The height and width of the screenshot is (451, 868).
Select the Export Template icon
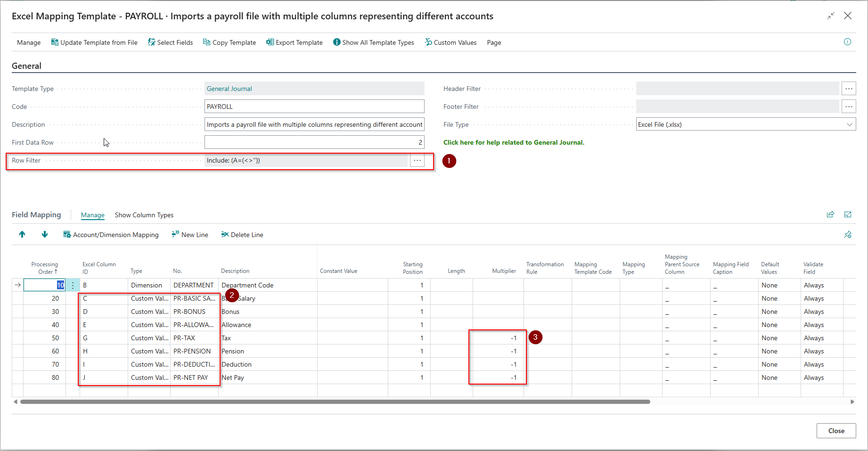click(269, 42)
